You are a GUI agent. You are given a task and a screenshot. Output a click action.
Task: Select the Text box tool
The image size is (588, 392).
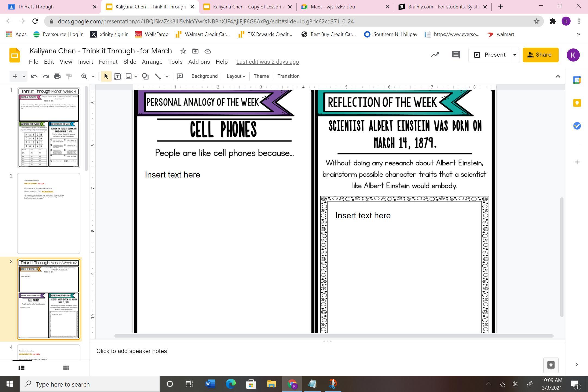pos(118,76)
